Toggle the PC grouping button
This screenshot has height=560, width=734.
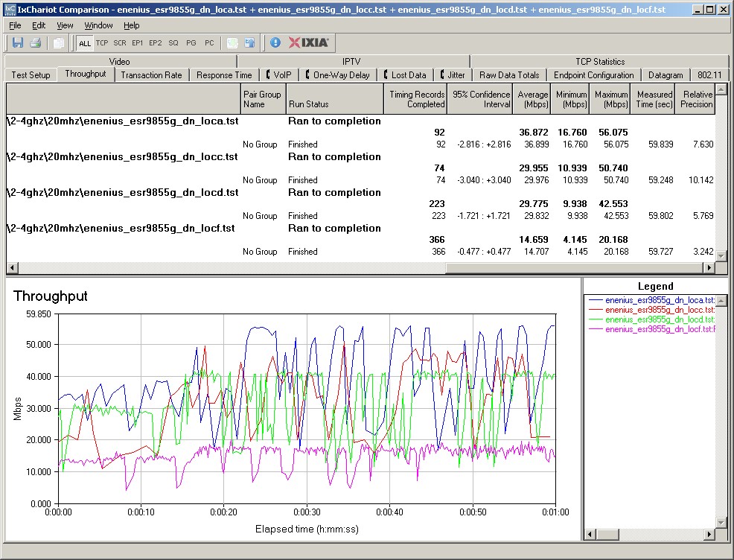tap(209, 43)
